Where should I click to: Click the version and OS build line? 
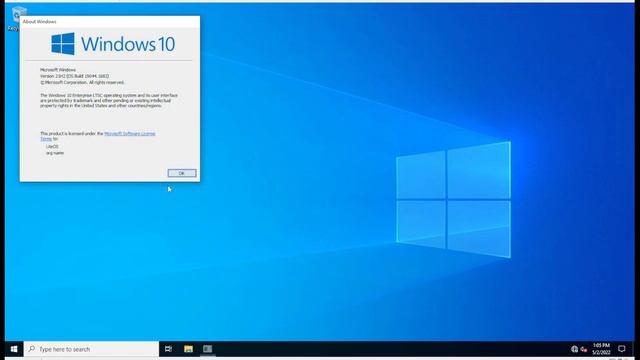[x=74, y=76]
